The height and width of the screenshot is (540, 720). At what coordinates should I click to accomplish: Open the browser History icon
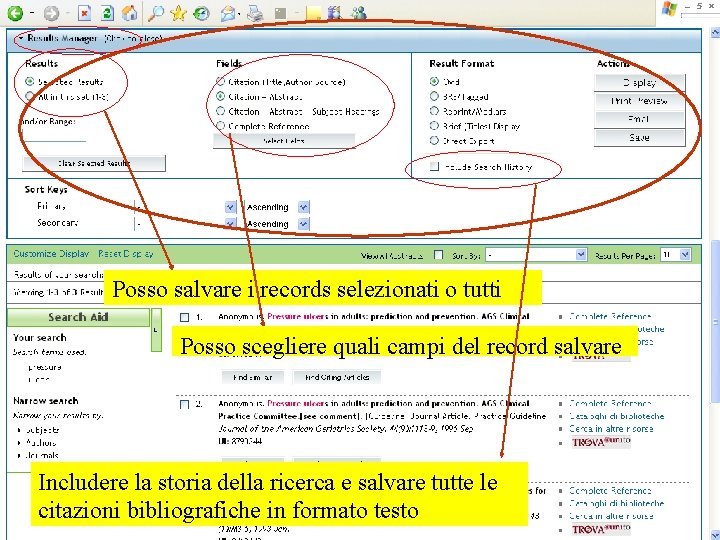click(x=201, y=13)
